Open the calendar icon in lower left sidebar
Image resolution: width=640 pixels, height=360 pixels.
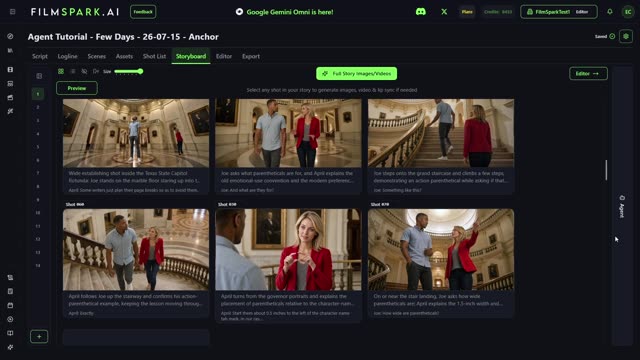10,305
